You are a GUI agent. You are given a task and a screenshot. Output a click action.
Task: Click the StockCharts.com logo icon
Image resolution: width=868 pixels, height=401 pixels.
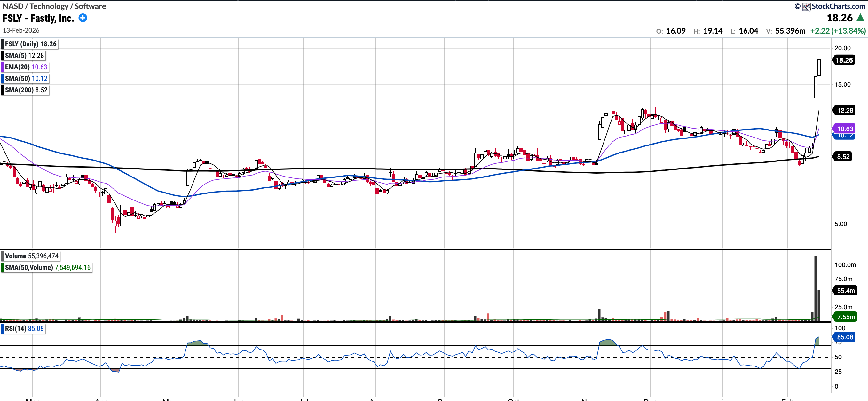(806, 7)
